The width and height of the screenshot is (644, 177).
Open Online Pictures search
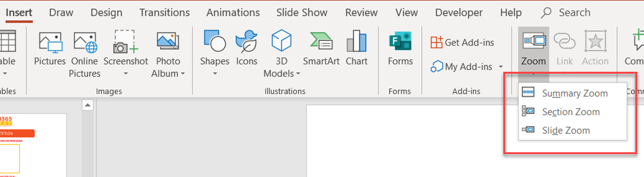(x=85, y=54)
